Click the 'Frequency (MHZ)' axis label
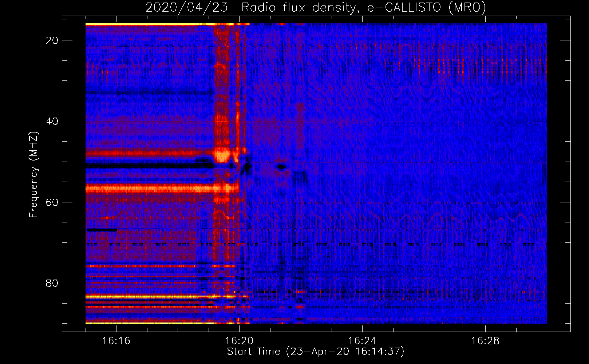 pyautogui.click(x=33, y=175)
